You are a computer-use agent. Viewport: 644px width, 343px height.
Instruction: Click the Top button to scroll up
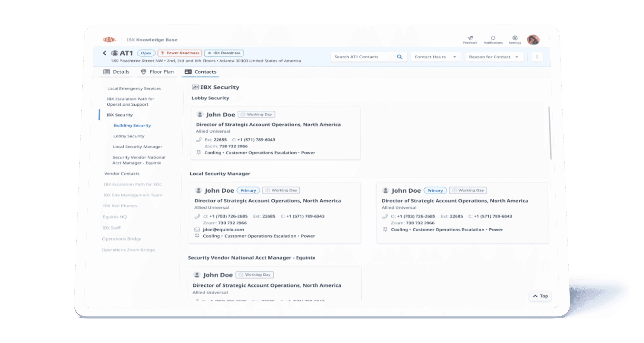point(540,296)
